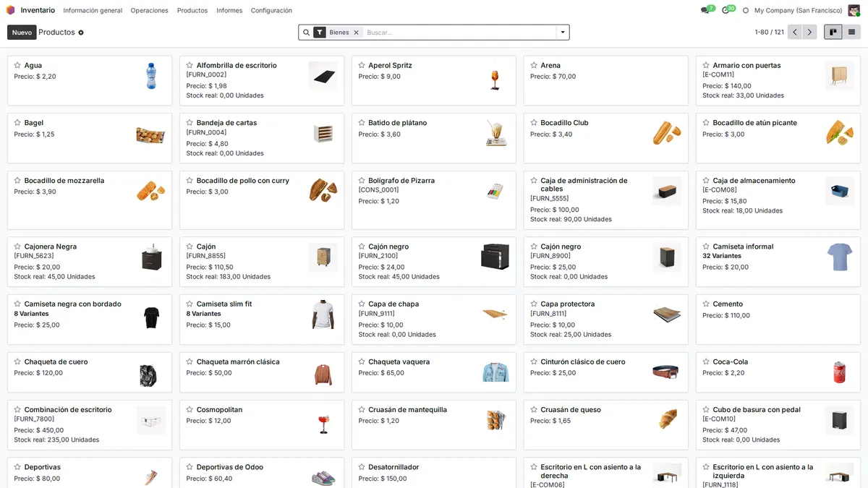
Task: Open Información general menu
Action: (x=93, y=11)
